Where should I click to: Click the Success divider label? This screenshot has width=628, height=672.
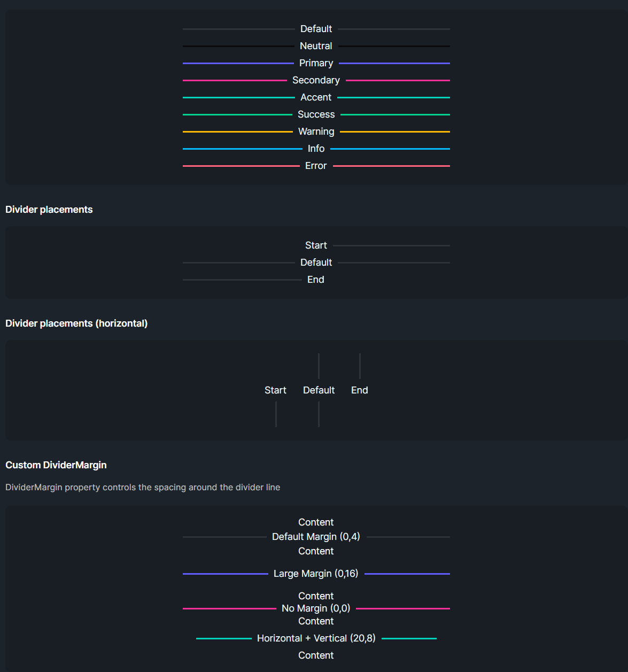tap(316, 114)
